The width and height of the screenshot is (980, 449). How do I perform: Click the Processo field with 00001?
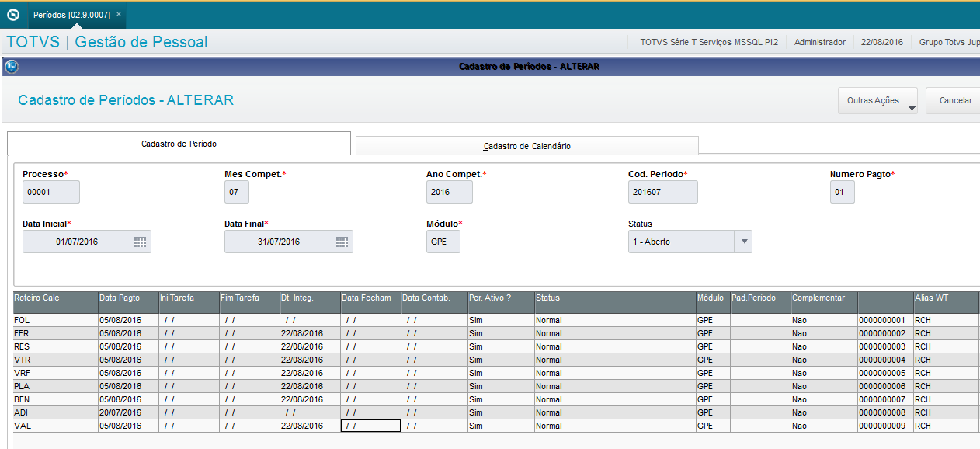(51, 192)
